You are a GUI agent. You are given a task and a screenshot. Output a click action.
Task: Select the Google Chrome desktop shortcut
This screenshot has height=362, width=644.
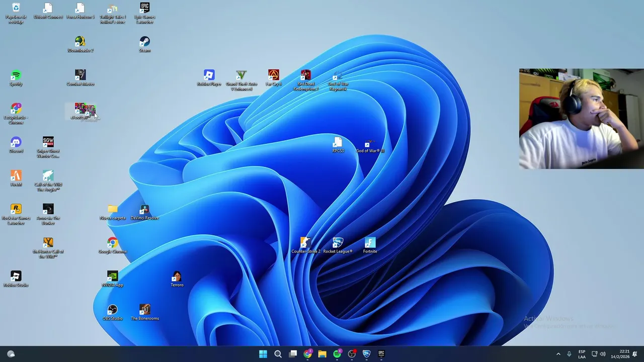click(112, 245)
